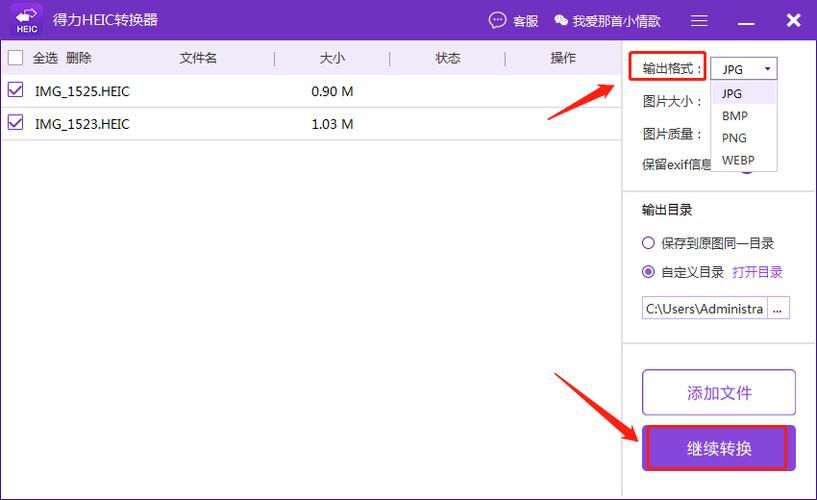817x500 pixels.
Task: Select the IMG_1523.HEIC file name
Action: (82, 124)
